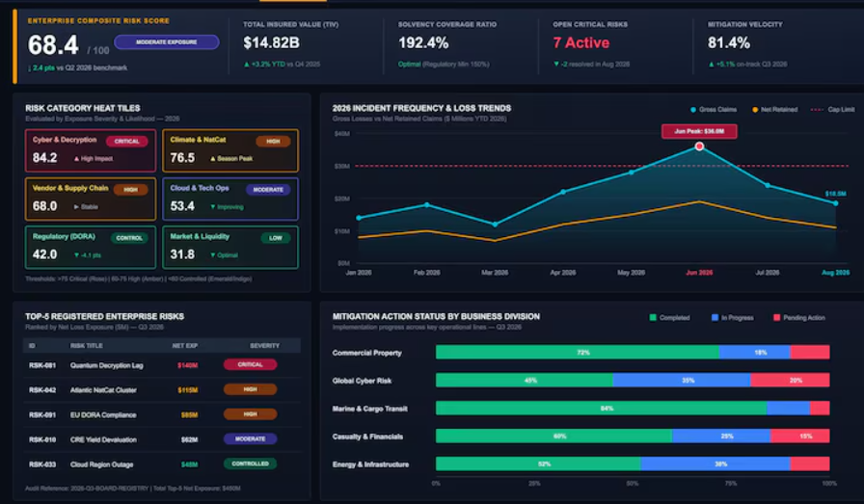The image size is (864, 504).
Task: Select the Jun 2026 axis label
Action: click(x=699, y=273)
